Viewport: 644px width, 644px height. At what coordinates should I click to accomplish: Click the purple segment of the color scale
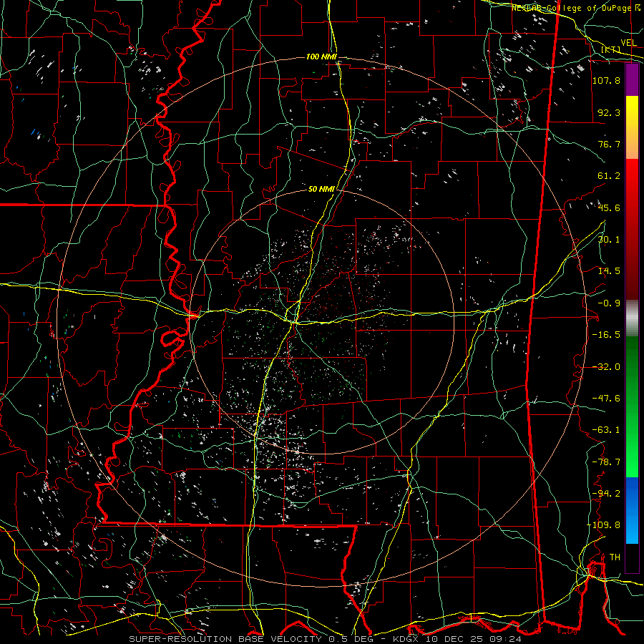(632, 79)
